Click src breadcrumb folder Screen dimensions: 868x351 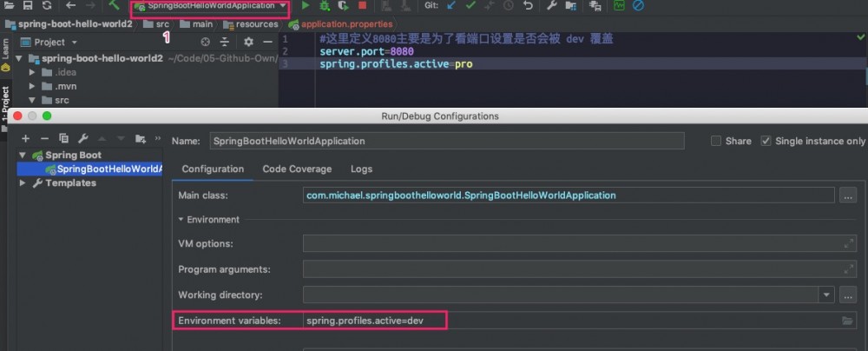pos(156,24)
